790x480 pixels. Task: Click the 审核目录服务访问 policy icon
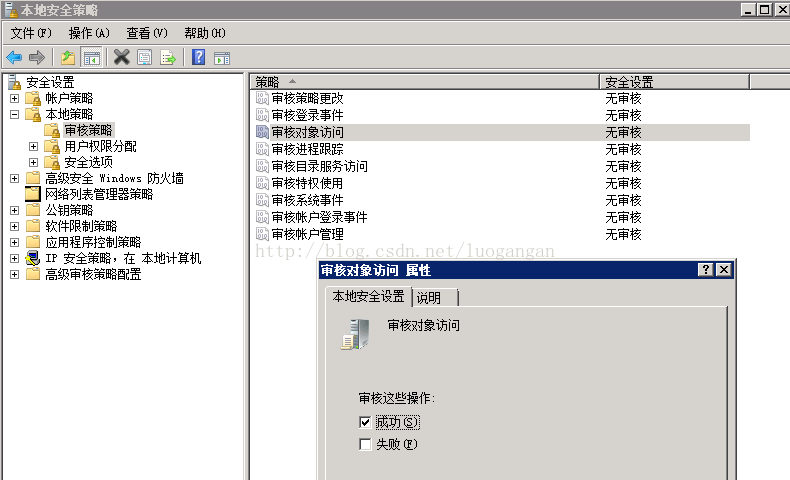tap(262, 166)
